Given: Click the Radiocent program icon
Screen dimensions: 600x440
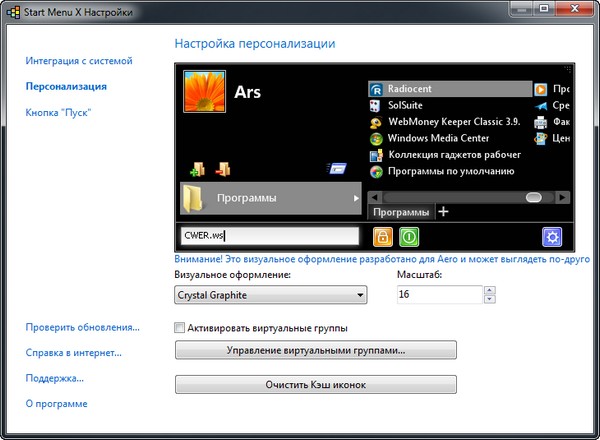Looking at the screenshot, I should click(x=376, y=89).
